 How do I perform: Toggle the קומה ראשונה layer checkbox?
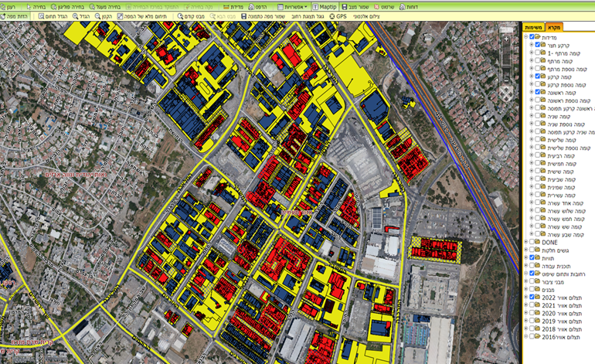coord(539,92)
